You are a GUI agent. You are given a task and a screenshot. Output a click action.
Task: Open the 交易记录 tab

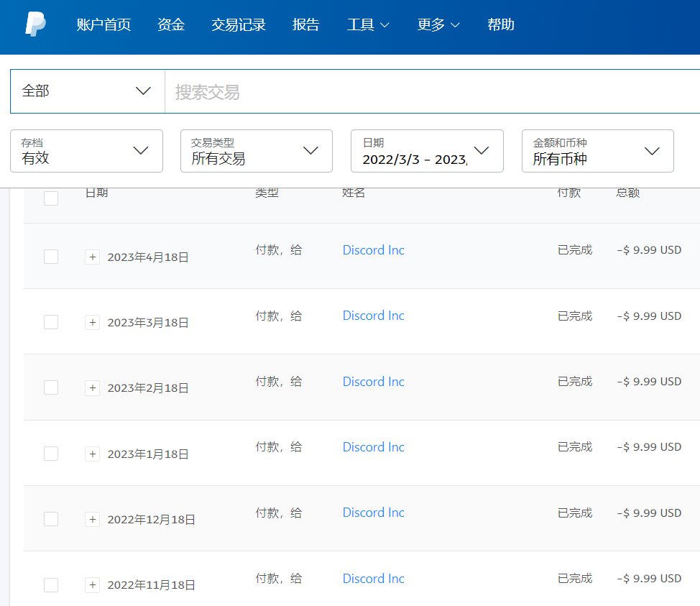(239, 24)
